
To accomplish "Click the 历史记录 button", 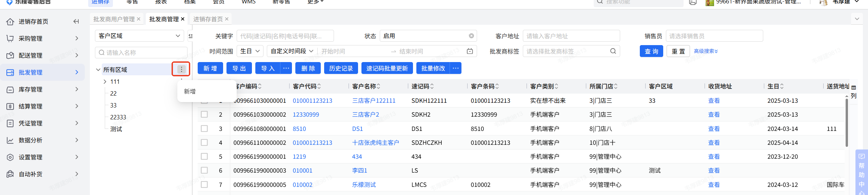I will point(341,68).
